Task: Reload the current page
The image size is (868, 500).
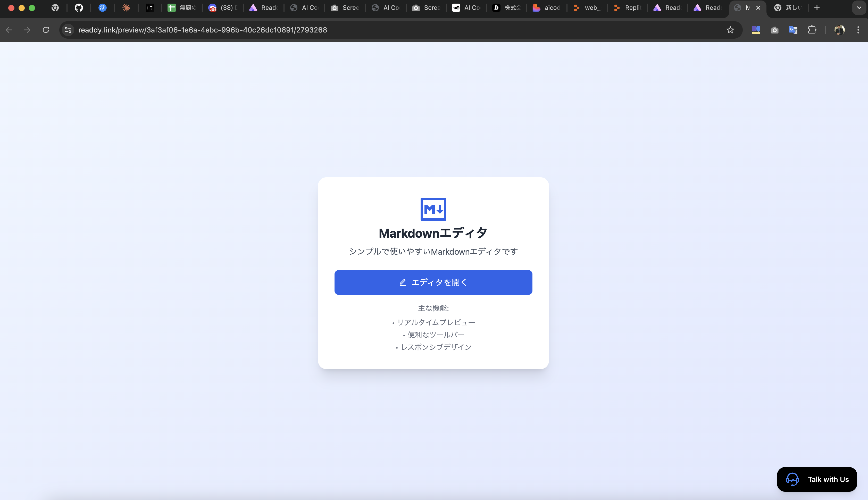Action: point(46,30)
